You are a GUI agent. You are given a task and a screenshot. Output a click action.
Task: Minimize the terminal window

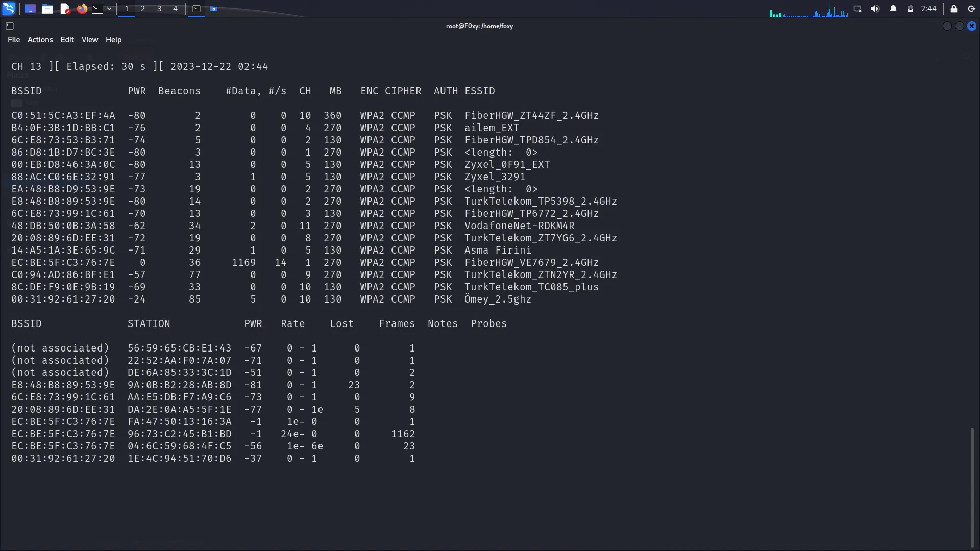pos(947,26)
